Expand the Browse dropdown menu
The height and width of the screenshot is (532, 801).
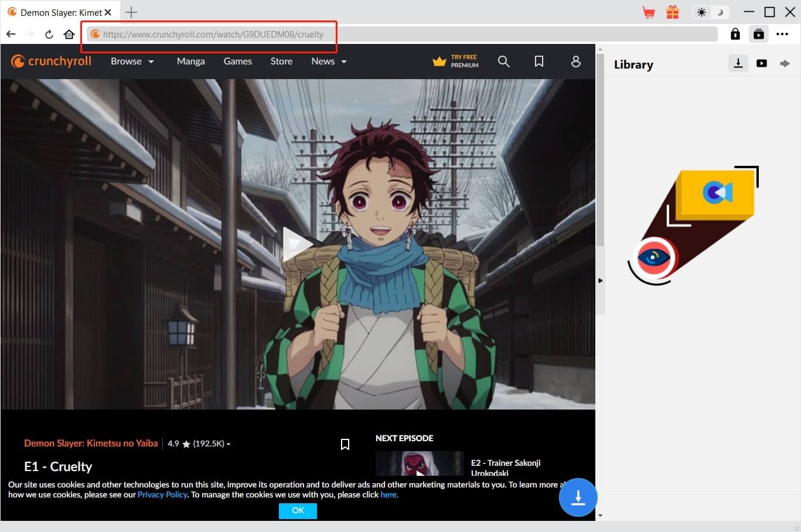point(132,62)
